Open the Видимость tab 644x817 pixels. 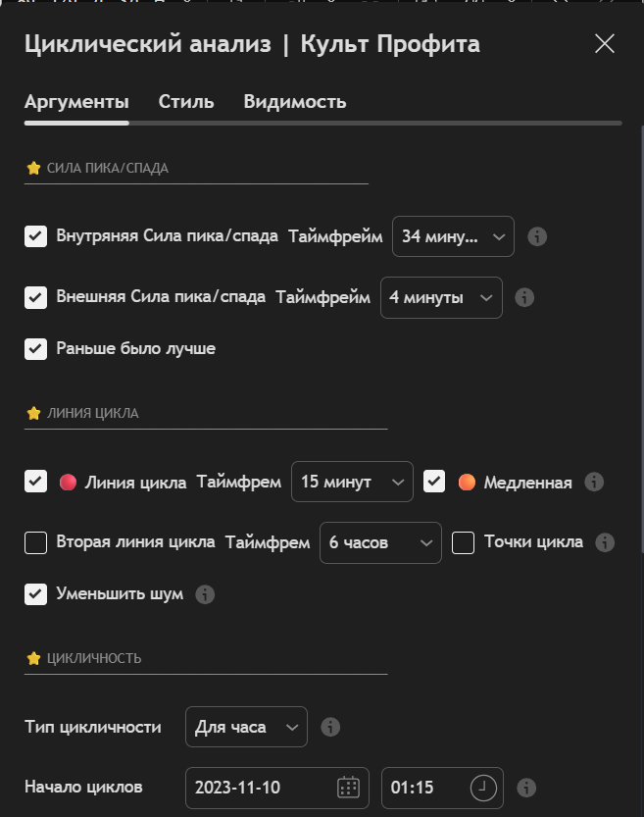click(295, 102)
